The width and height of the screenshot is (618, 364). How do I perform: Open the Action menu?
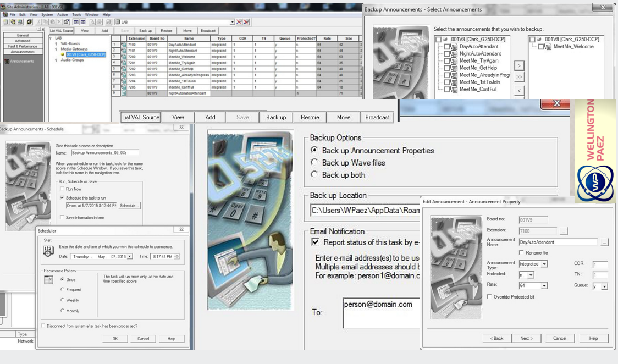click(62, 15)
